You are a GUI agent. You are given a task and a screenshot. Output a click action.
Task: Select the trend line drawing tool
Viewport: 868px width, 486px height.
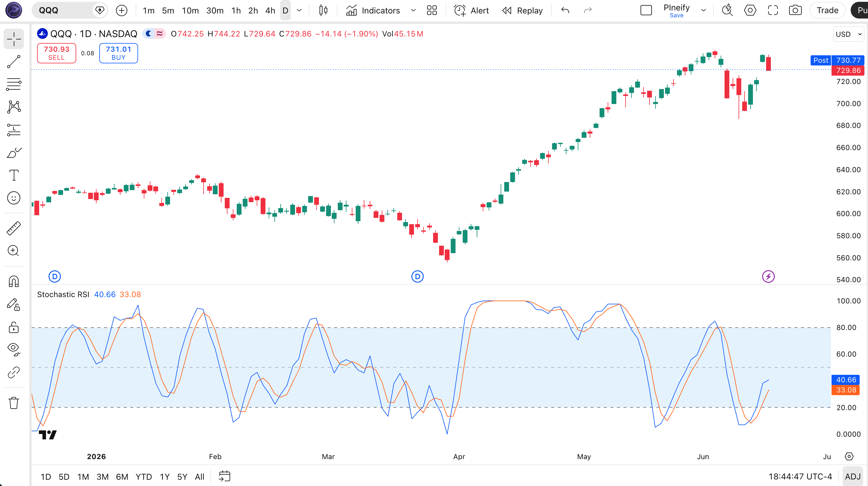14,62
